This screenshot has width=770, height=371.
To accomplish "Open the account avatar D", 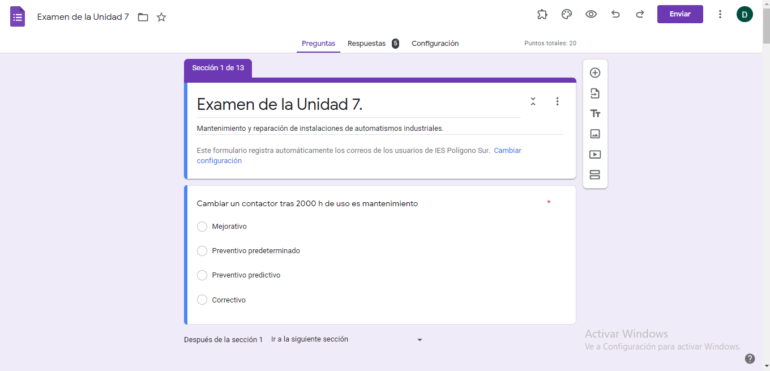I will 744,14.
